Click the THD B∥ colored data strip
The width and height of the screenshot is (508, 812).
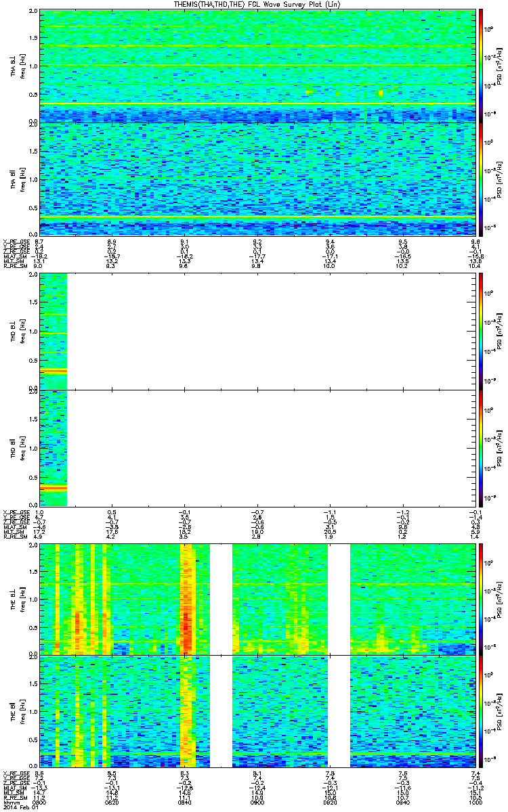click(54, 447)
